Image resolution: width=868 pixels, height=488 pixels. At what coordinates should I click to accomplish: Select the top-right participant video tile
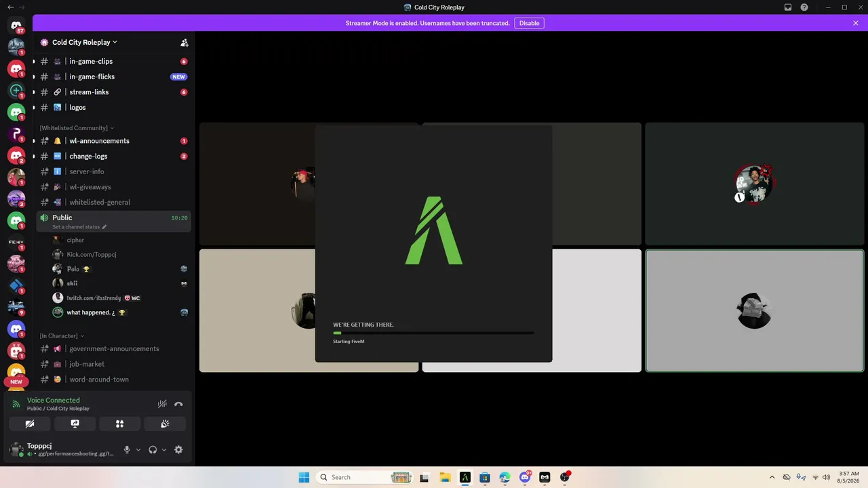(754, 184)
